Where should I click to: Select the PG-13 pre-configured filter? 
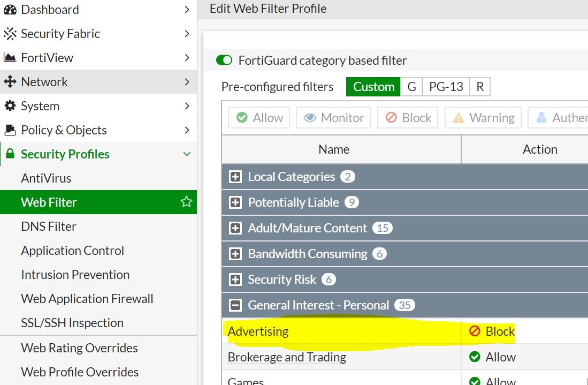click(446, 87)
